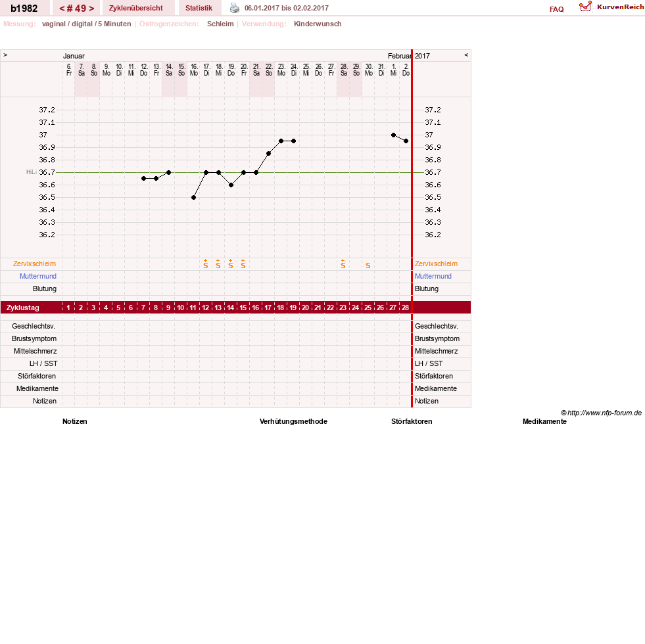The width and height of the screenshot is (645, 644).
Task: Open the nfp-forum.de copyright link
Action: (601, 413)
